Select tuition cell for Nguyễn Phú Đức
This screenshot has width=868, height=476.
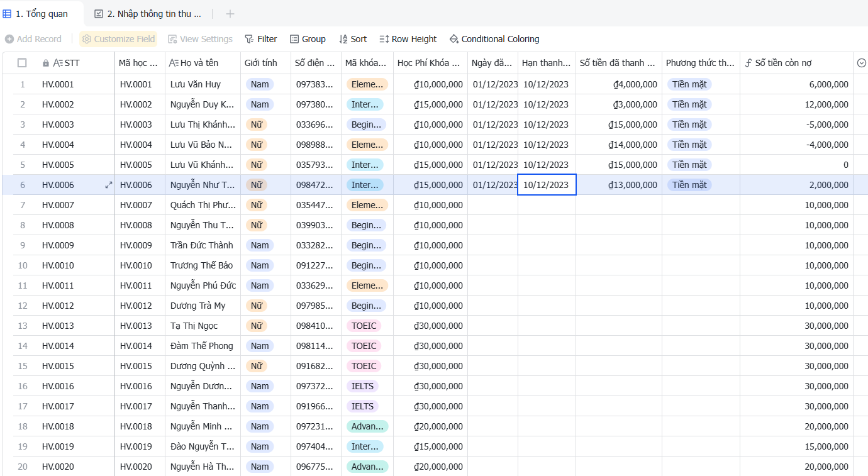click(x=430, y=285)
